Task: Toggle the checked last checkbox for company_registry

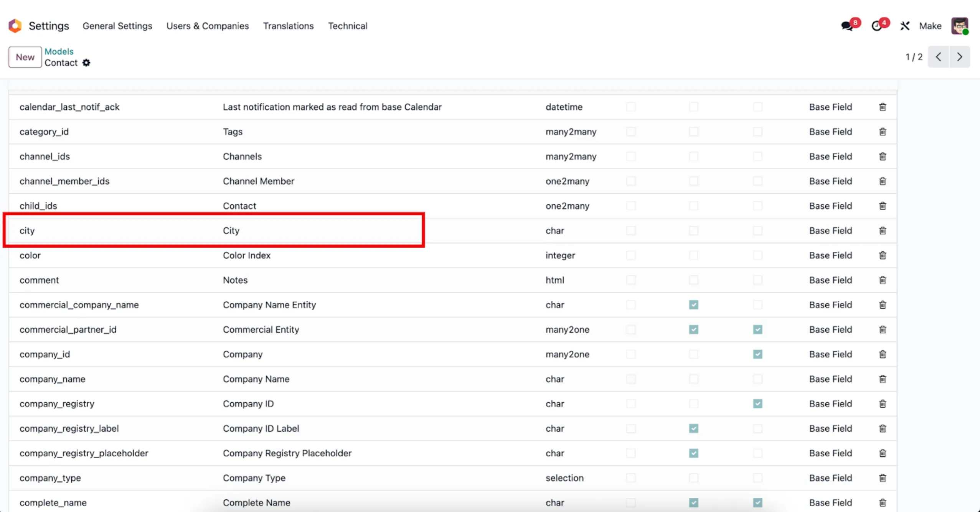Action: (757, 404)
